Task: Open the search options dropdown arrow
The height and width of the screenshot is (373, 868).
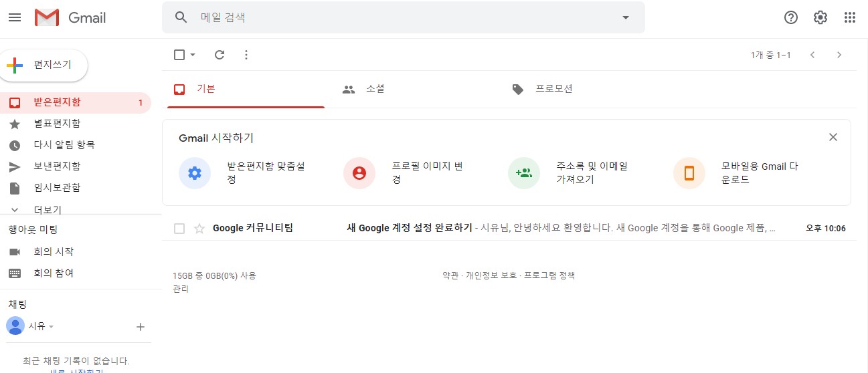Action: [626, 17]
